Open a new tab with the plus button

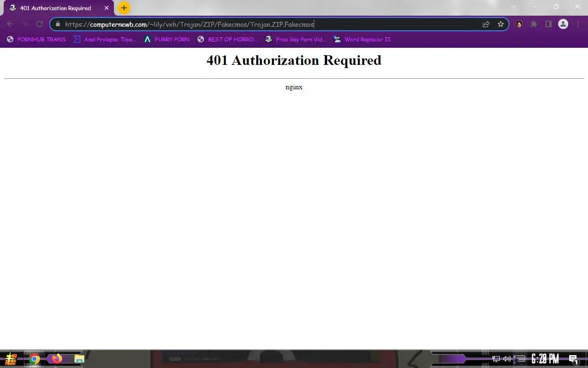[x=124, y=8]
